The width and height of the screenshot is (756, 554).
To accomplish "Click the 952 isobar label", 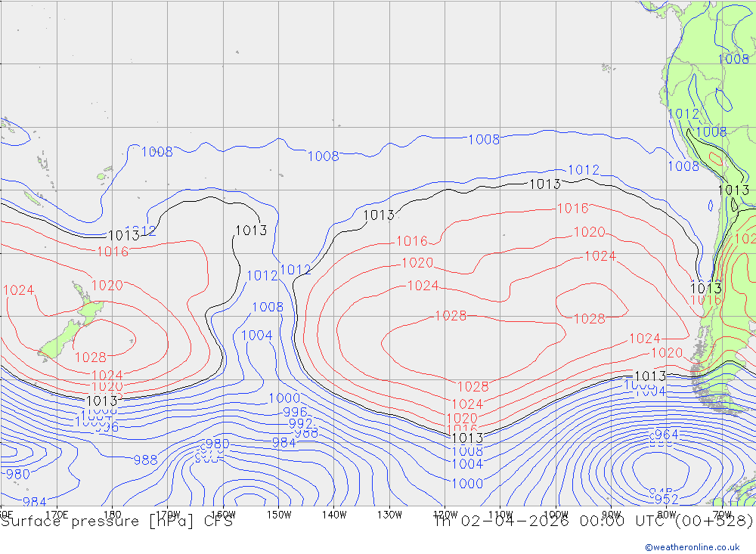I will pyautogui.click(x=667, y=499).
